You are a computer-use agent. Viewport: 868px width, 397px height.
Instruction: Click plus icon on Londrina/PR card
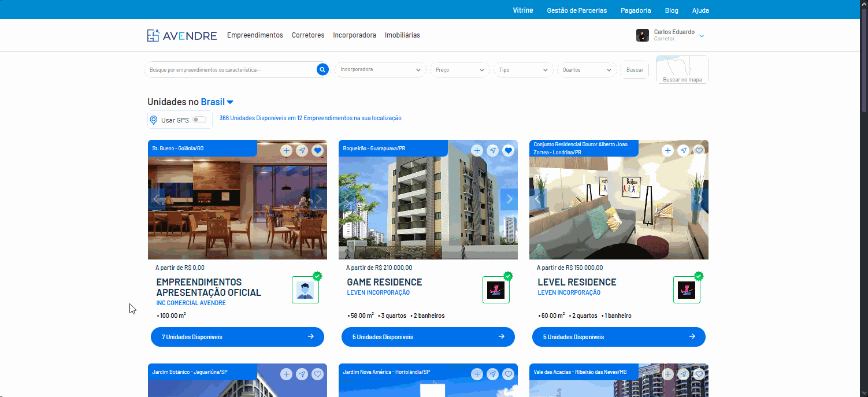click(667, 150)
